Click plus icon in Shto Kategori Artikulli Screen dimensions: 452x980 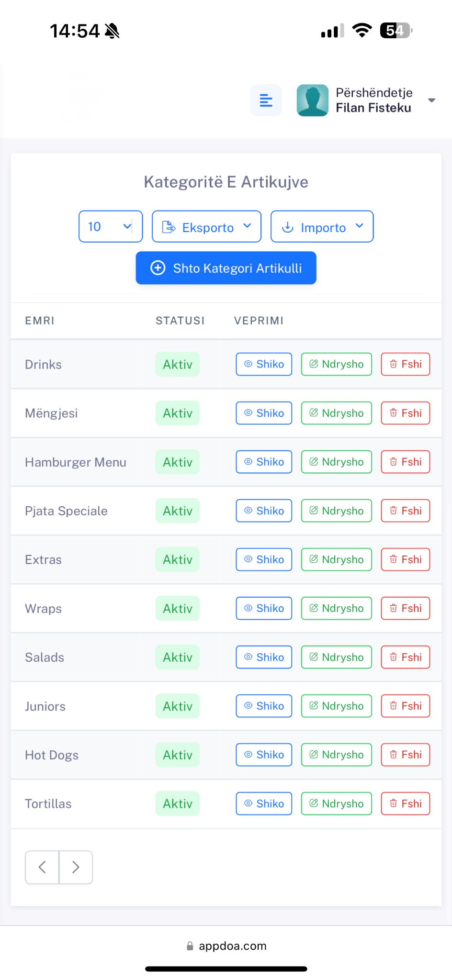tap(158, 268)
